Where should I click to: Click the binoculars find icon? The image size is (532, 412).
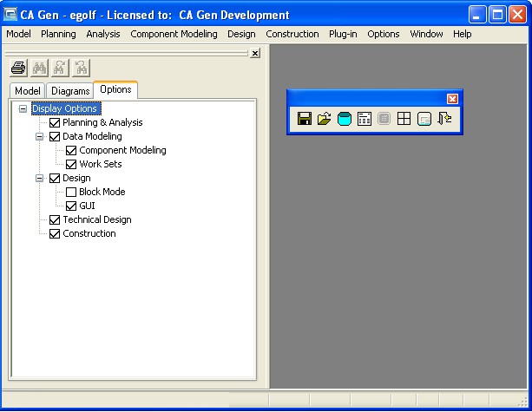click(39, 68)
